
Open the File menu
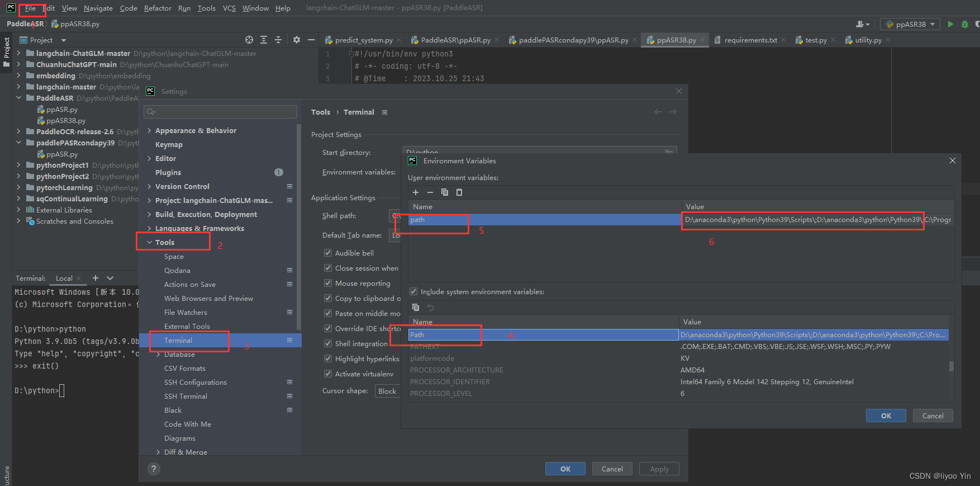tap(30, 8)
